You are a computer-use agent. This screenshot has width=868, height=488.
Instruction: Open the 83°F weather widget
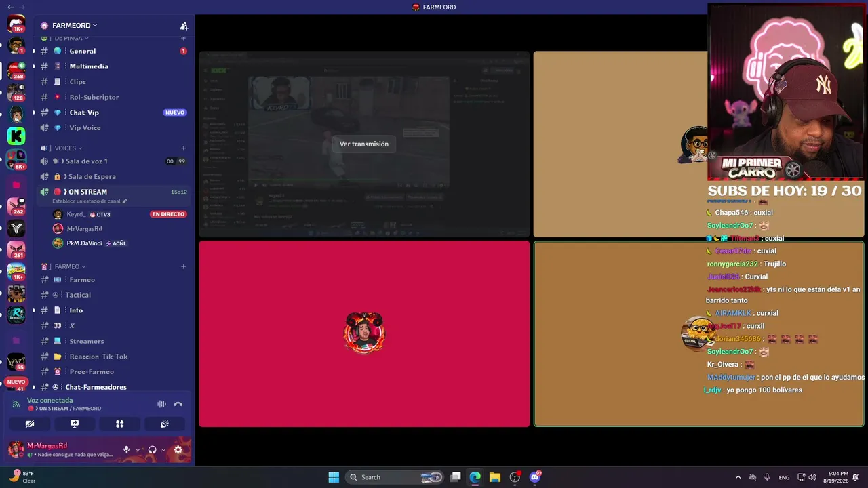click(22, 476)
